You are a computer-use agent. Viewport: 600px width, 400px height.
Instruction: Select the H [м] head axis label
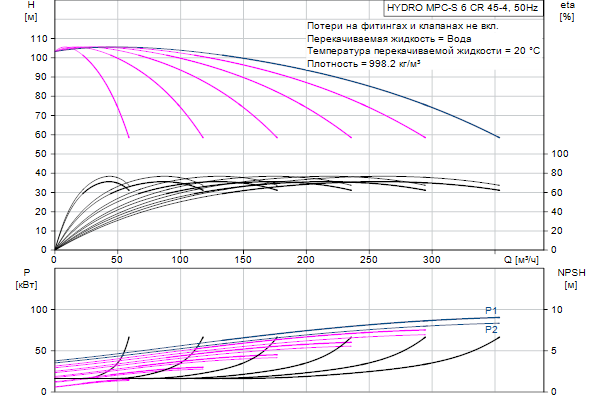[30, 13]
